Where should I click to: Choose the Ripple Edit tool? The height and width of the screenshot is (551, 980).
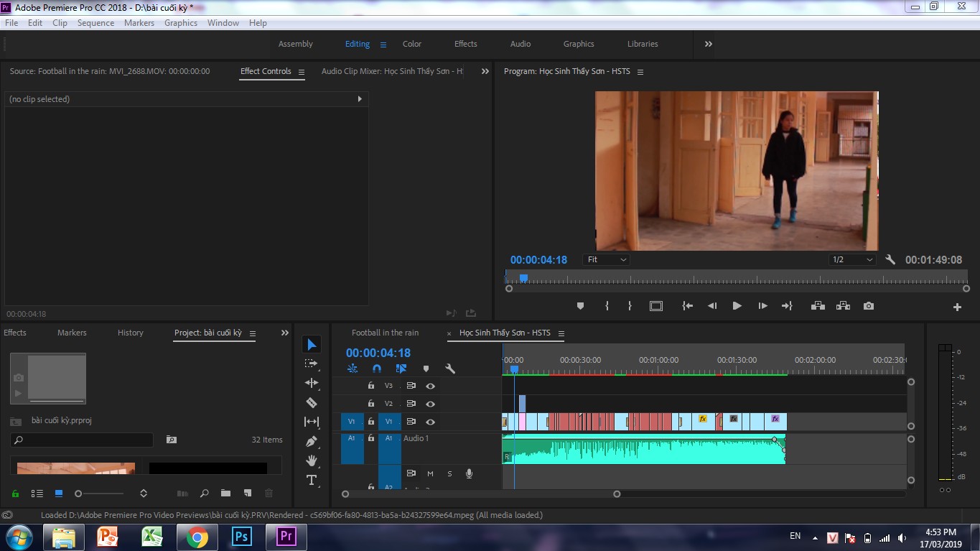click(312, 383)
